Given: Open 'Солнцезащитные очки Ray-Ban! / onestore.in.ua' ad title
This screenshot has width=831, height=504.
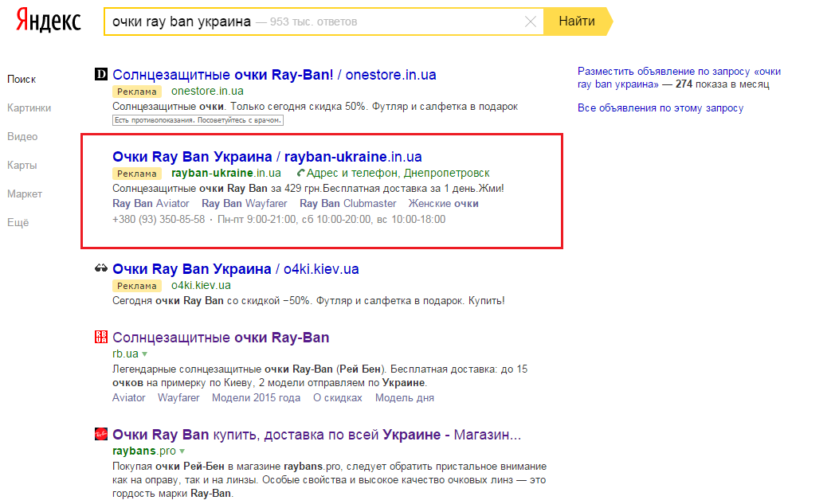Looking at the screenshot, I should tap(274, 75).
